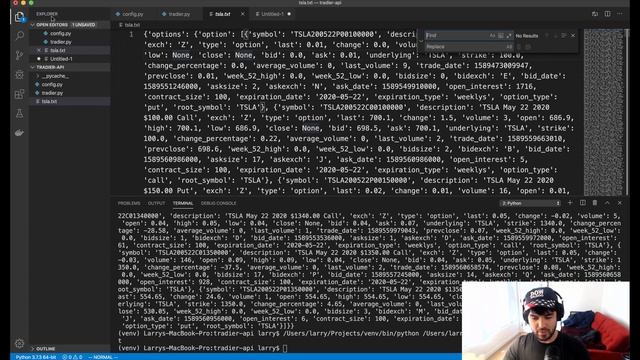Close tsla.txt in Open Editors list
Screen dimensions: 640x360
coord(39,51)
